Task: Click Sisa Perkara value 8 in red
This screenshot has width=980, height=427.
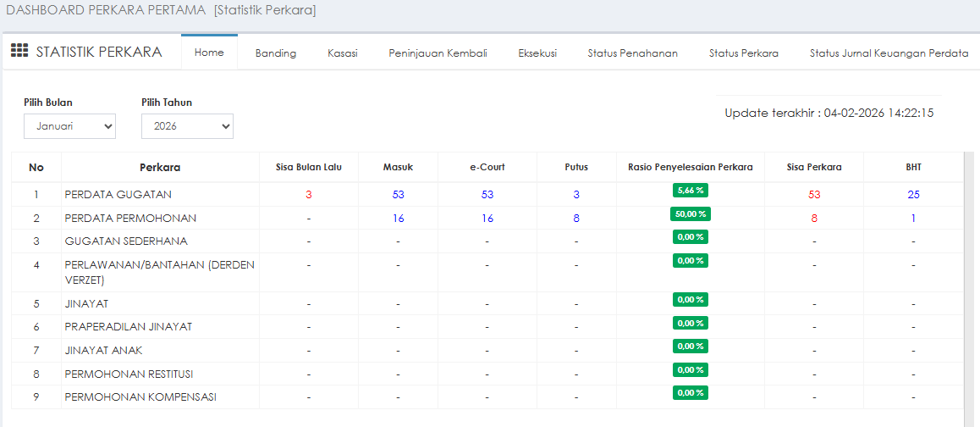Action: (x=814, y=219)
